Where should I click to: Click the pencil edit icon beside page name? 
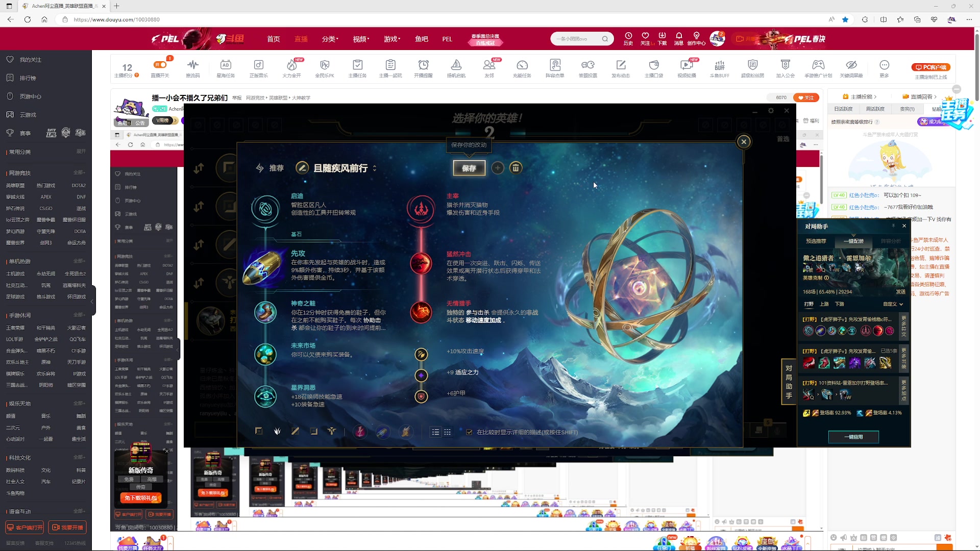click(302, 168)
